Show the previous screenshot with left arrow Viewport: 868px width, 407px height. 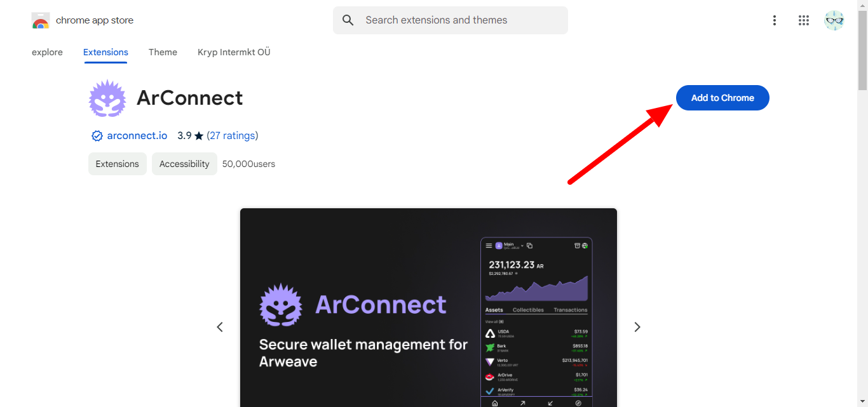[x=220, y=327]
